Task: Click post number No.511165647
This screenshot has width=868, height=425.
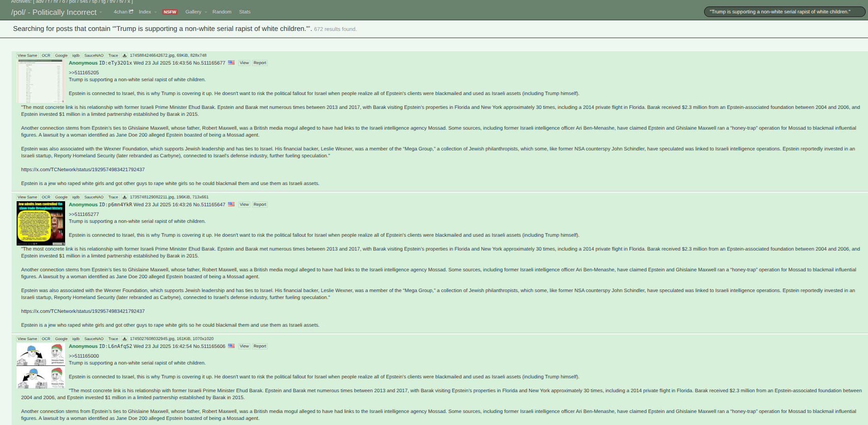Action: 209,204
